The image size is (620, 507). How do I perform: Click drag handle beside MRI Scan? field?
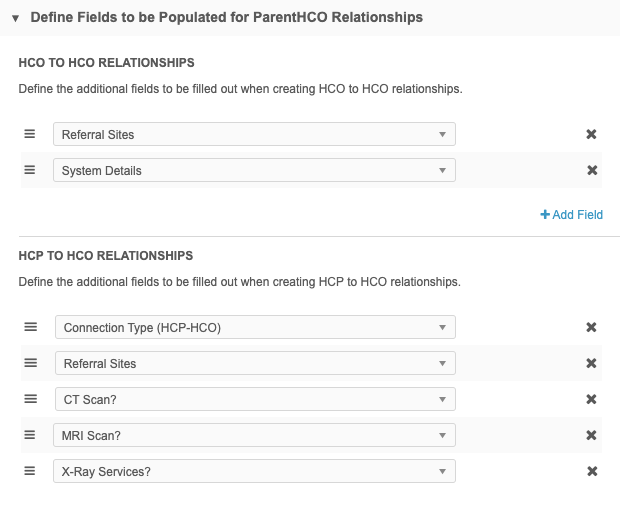click(x=30, y=435)
